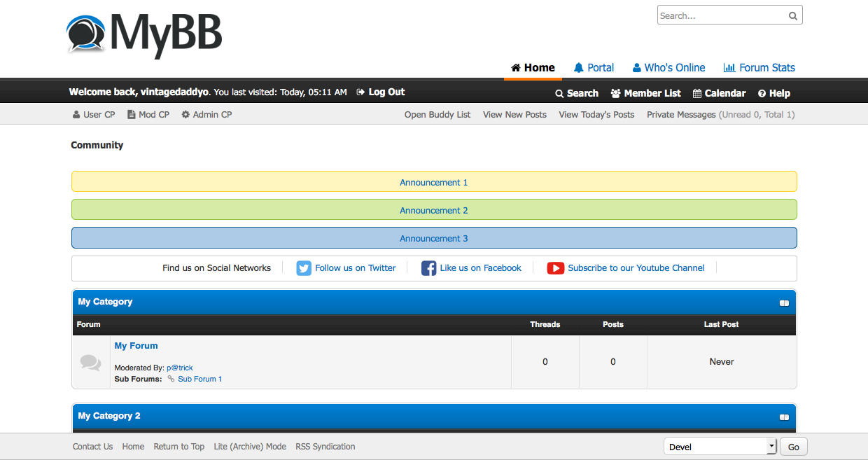
Task: Click Open Buddy List
Action: [x=437, y=114]
